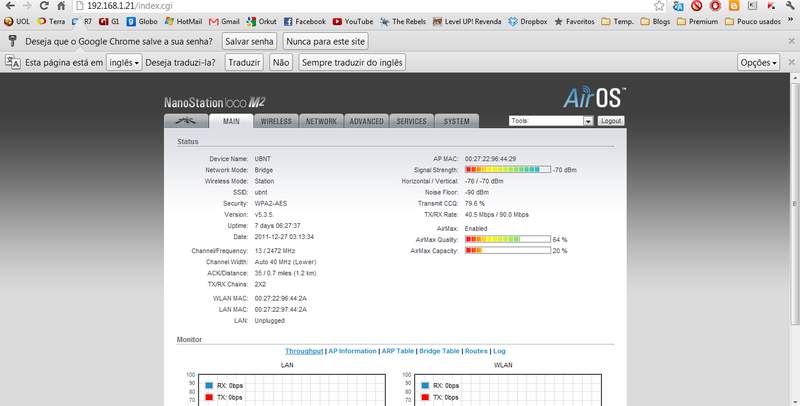Click the AirMax Quality bar

click(x=508, y=239)
